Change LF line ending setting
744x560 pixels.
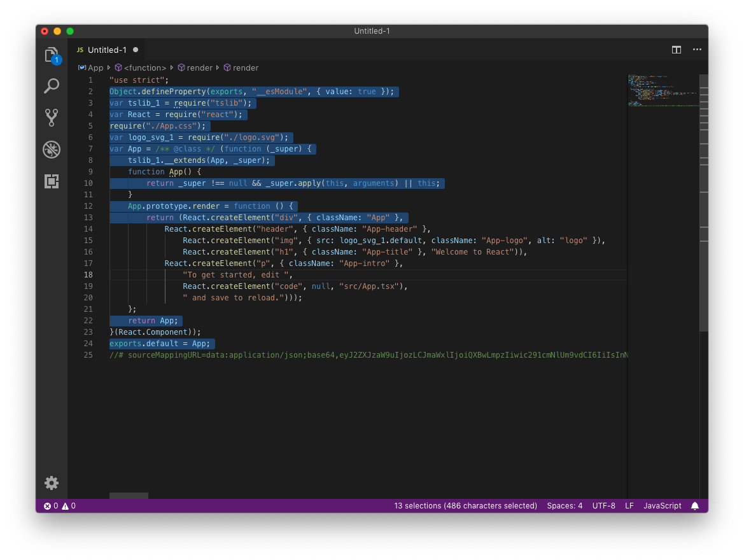[629, 505]
